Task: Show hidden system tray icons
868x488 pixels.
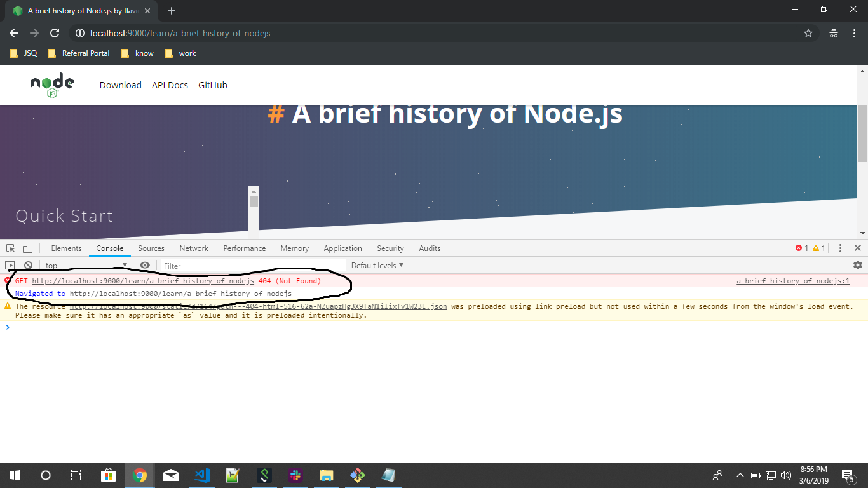Action: click(x=740, y=475)
